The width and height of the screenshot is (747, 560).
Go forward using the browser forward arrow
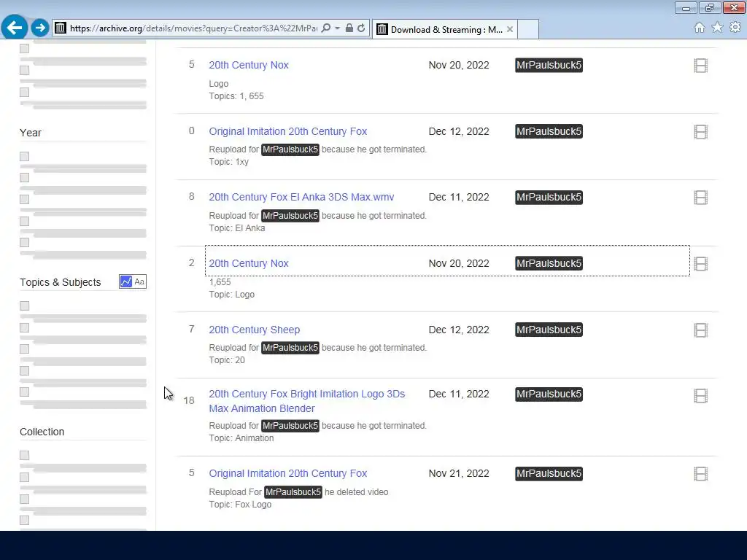click(x=40, y=28)
